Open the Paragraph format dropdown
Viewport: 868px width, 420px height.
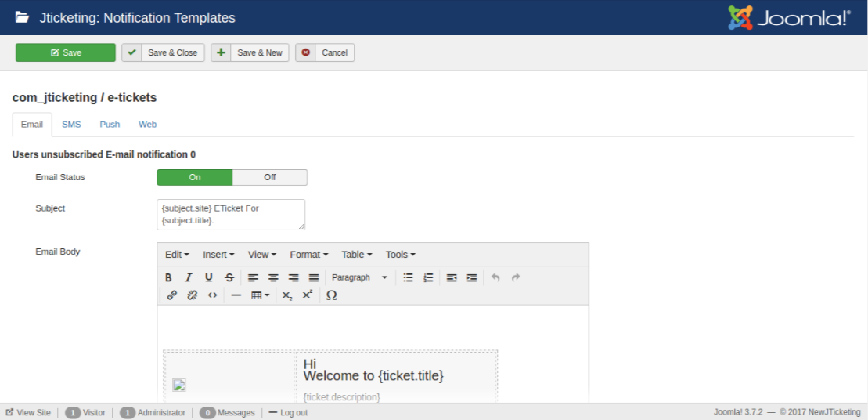coord(359,277)
